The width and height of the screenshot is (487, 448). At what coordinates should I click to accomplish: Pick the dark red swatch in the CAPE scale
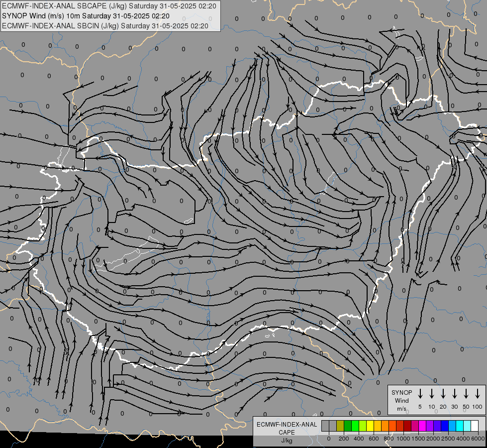pos(408,426)
